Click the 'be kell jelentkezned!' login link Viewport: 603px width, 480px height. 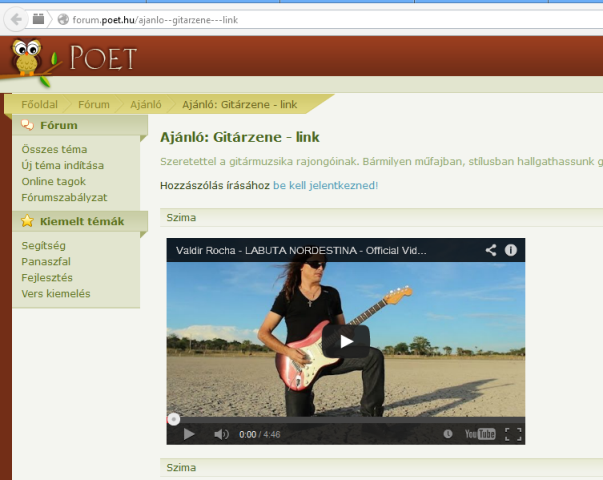(x=325, y=185)
